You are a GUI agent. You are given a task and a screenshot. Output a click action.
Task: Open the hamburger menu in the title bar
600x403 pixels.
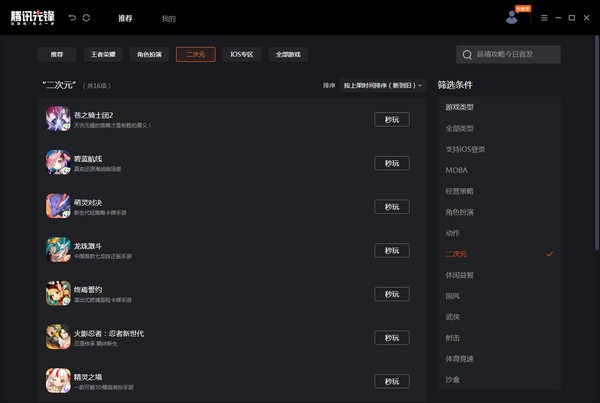pyautogui.click(x=544, y=18)
